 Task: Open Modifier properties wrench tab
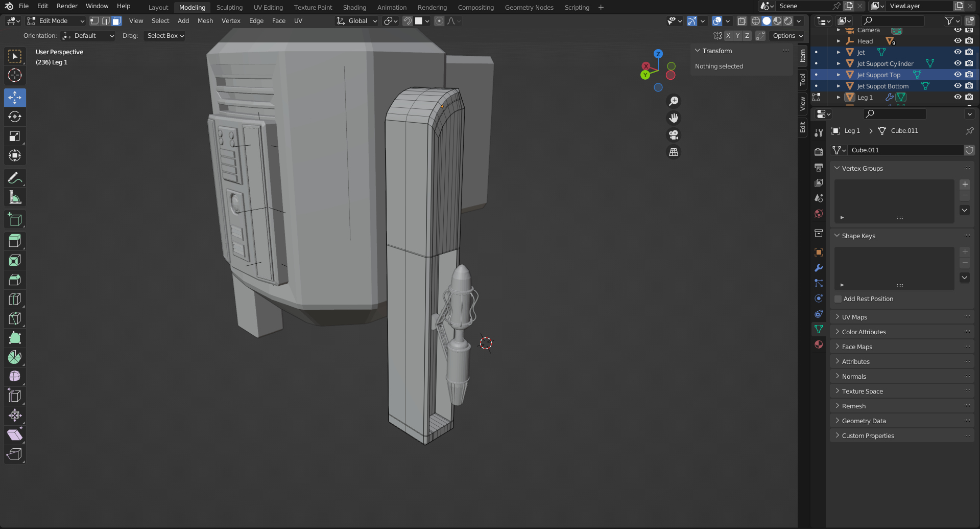[x=819, y=268]
